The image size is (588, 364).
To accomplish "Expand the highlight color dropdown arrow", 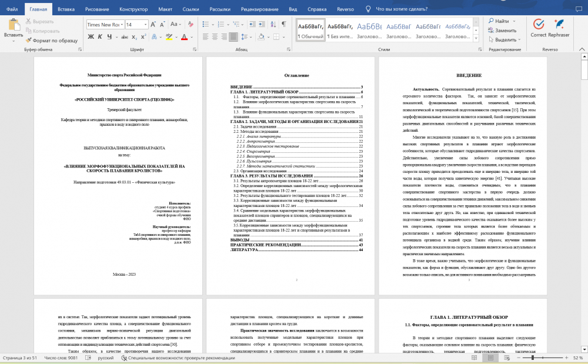I will click(x=176, y=37).
